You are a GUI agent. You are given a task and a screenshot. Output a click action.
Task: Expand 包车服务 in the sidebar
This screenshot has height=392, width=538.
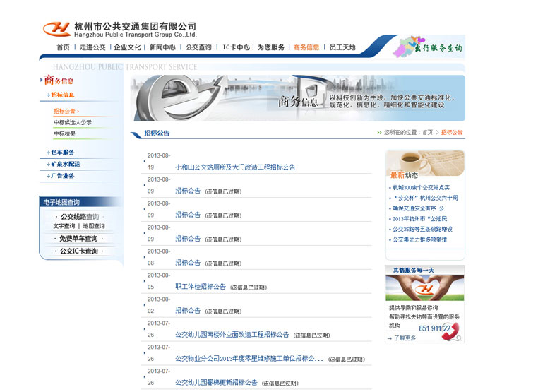click(x=62, y=153)
